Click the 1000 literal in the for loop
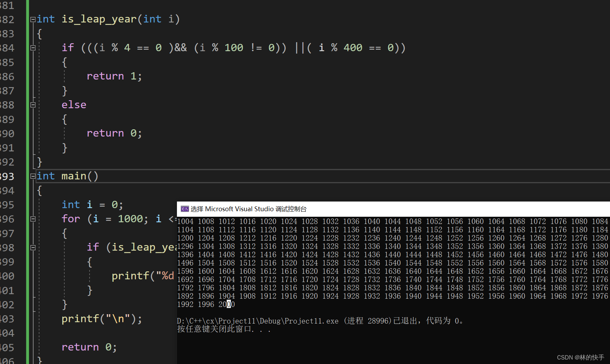Image resolution: width=610 pixels, height=364 pixels. click(130, 219)
